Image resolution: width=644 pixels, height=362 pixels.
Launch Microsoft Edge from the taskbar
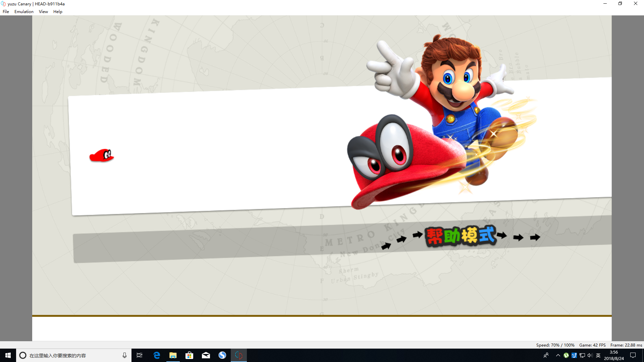tap(157, 355)
